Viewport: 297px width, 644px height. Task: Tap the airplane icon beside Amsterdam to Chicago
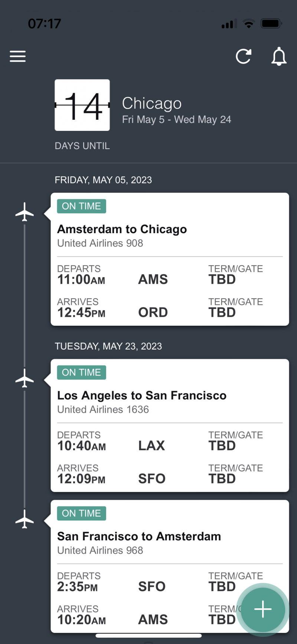[25, 212]
